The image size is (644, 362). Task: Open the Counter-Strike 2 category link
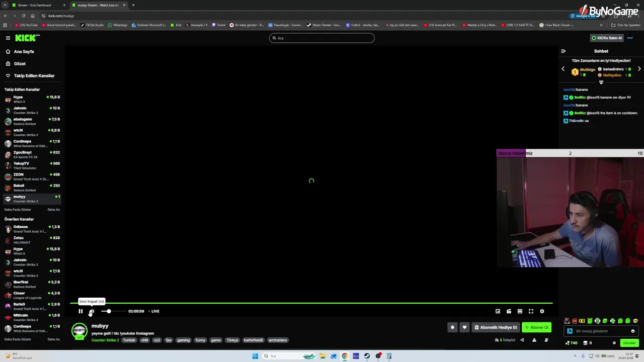[x=105, y=340]
